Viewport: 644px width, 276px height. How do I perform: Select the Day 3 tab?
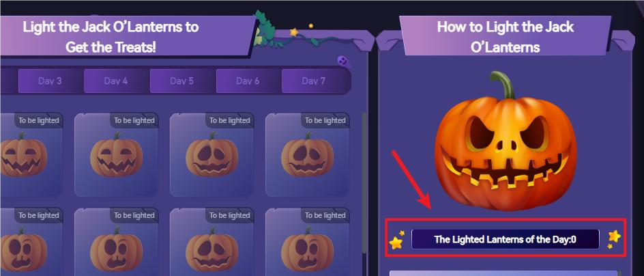tap(50, 81)
